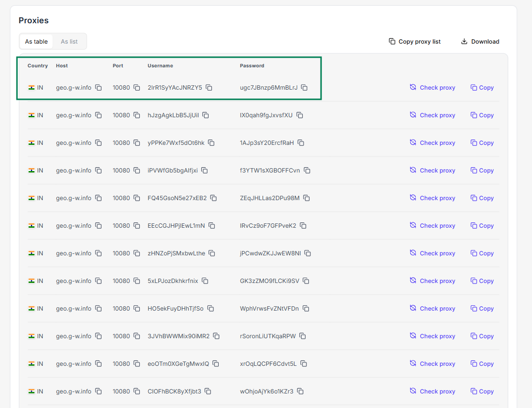The width and height of the screenshot is (532, 408).
Task: Click the IN flag in the first row
Action: click(x=32, y=88)
